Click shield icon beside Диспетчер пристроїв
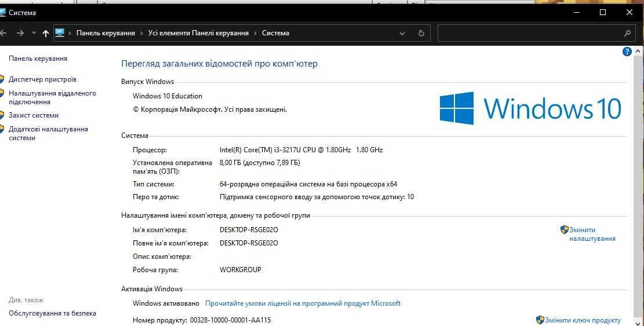The image size is (644, 326). 2,79
